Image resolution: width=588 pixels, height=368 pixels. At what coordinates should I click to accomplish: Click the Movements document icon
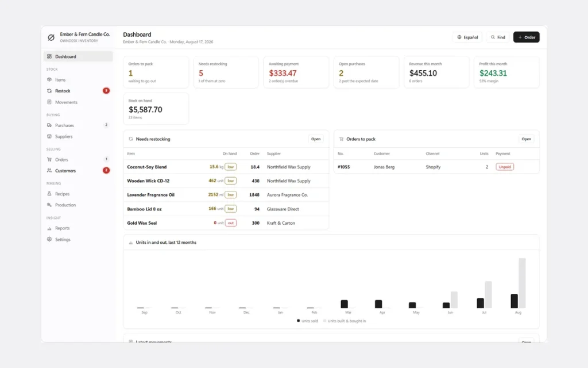[49, 102]
